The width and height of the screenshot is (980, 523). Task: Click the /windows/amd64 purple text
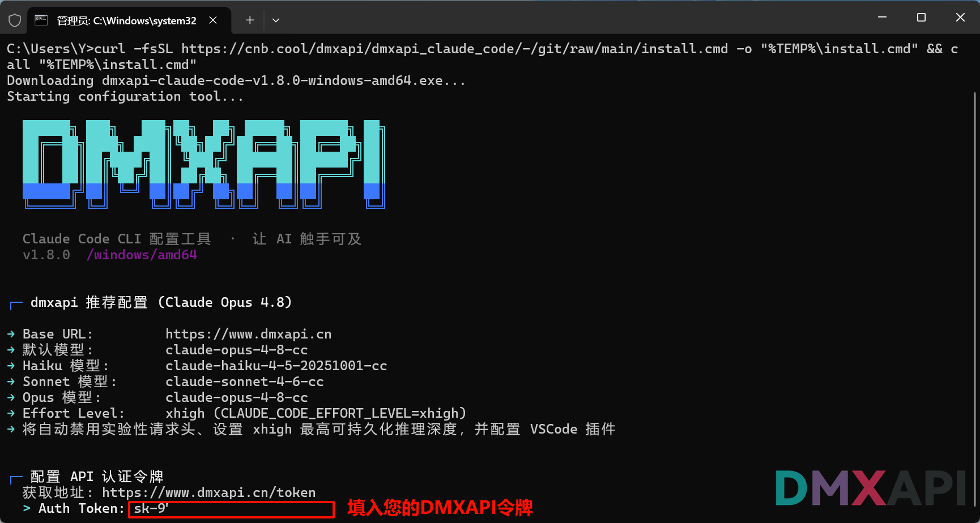(x=142, y=255)
